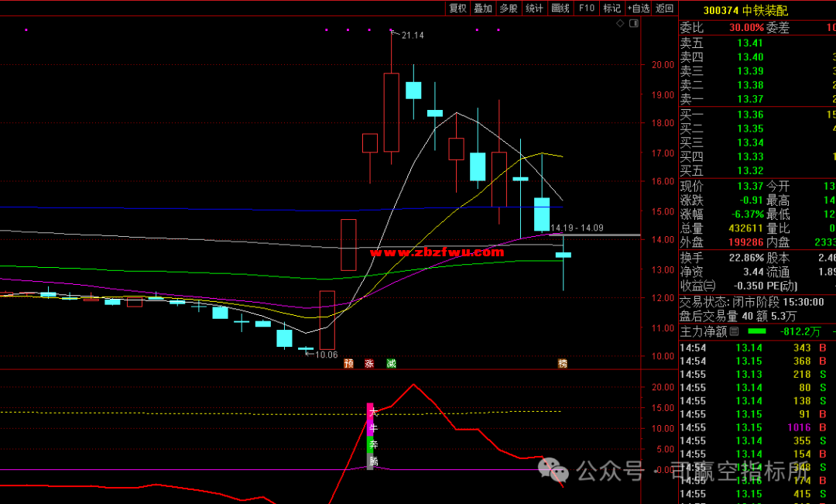Click the diamond icon above chart
This screenshot has height=504, width=836.
(x=620, y=23)
